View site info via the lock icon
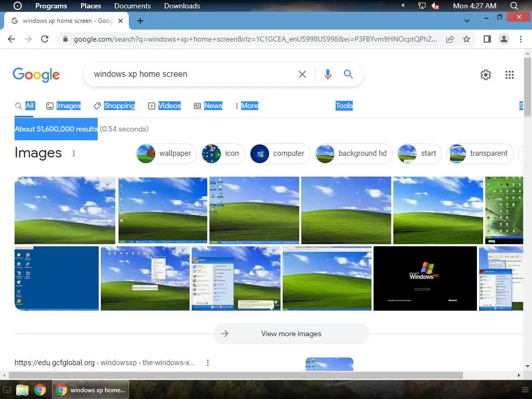The image size is (532, 399). pos(65,39)
